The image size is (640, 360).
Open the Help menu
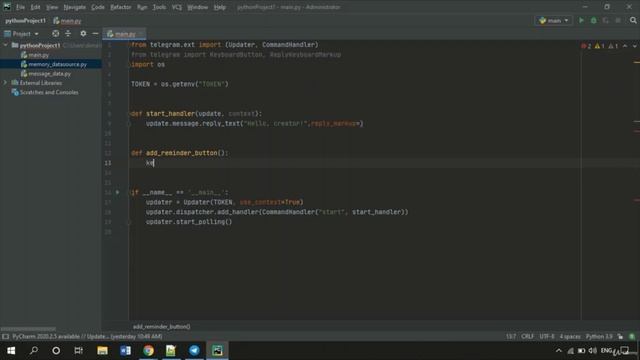[220, 7]
